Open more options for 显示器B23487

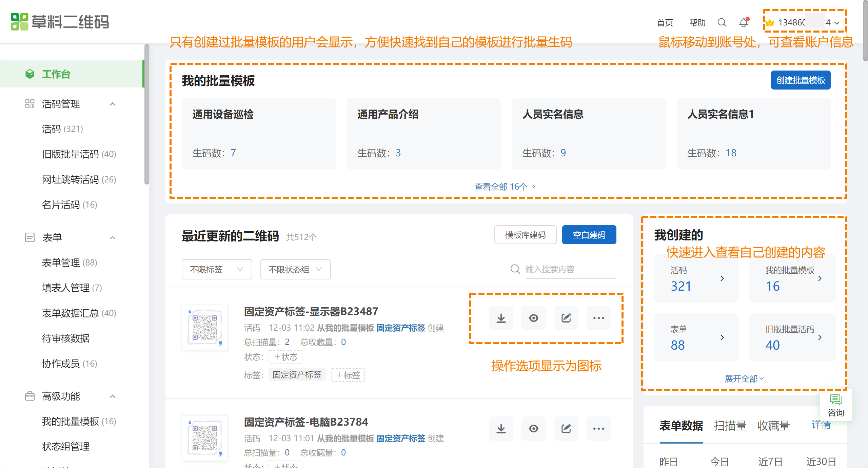(x=599, y=318)
